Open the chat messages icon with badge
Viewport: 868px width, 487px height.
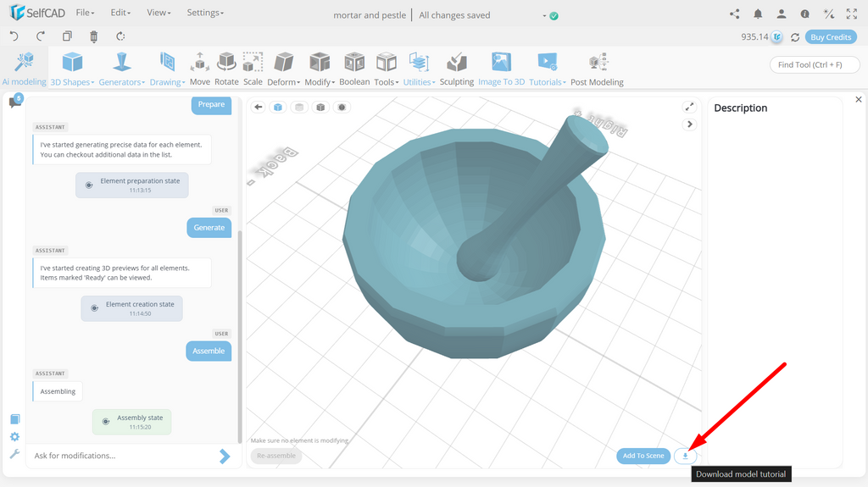point(15,102)
